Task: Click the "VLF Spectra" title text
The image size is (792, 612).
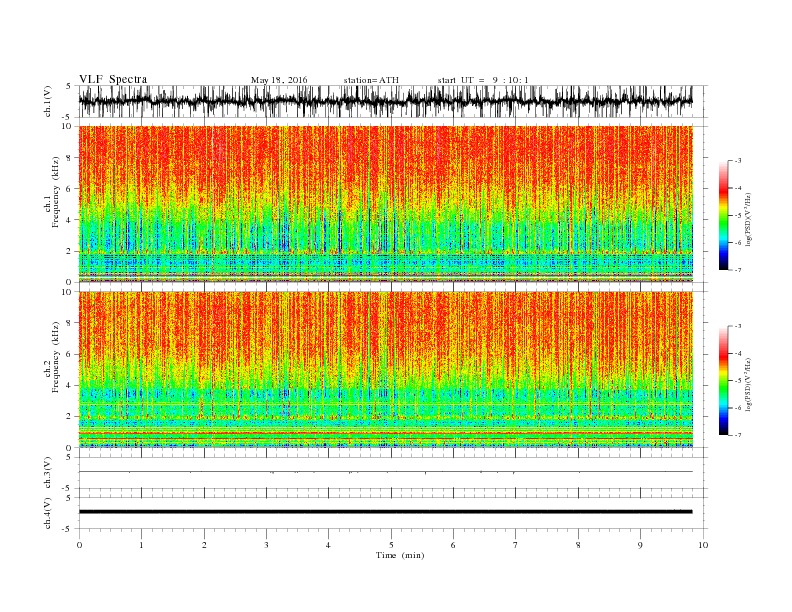Action: point(113,79)
